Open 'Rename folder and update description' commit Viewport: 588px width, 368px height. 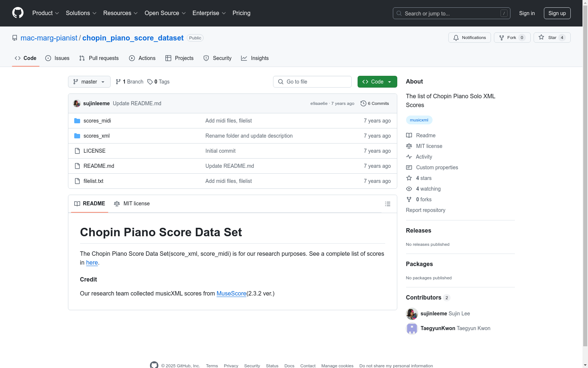(249, 136)
